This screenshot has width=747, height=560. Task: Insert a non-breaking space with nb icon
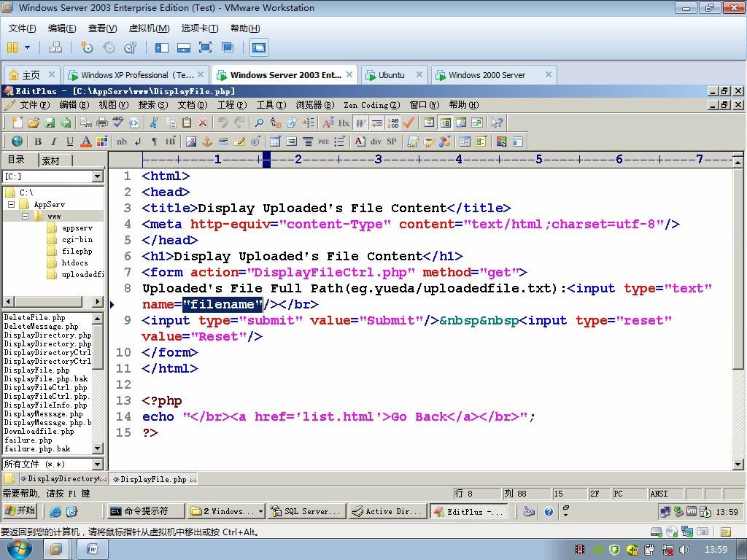tap(122, 141)
